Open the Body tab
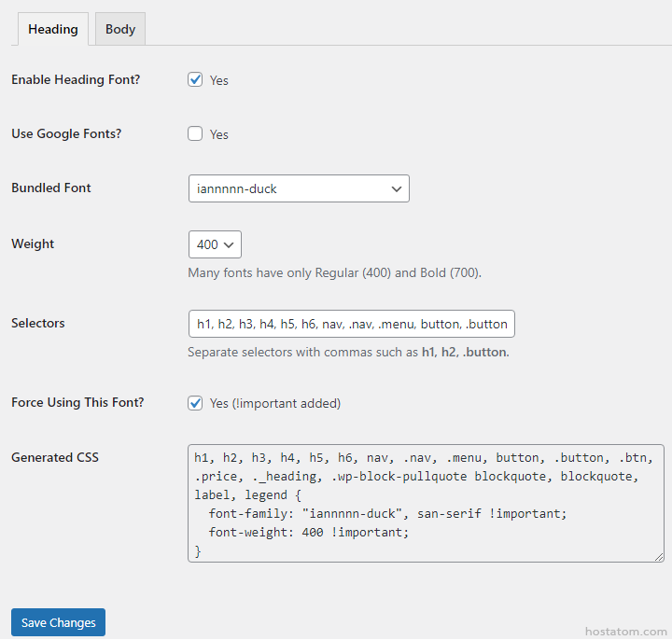Image resolution: width=672 pixels, height=640 pixels. click(x=120, y=29)
